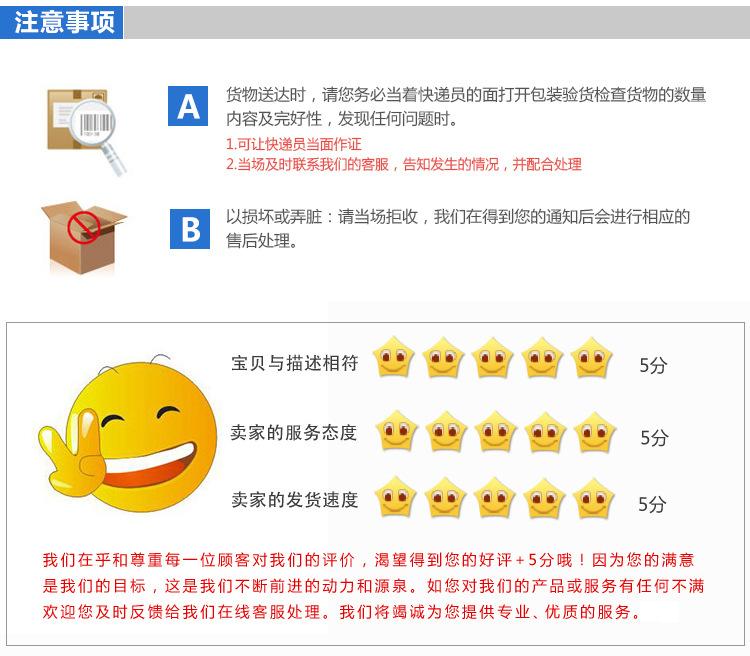Select the blue letter A badge

(188, 106)
